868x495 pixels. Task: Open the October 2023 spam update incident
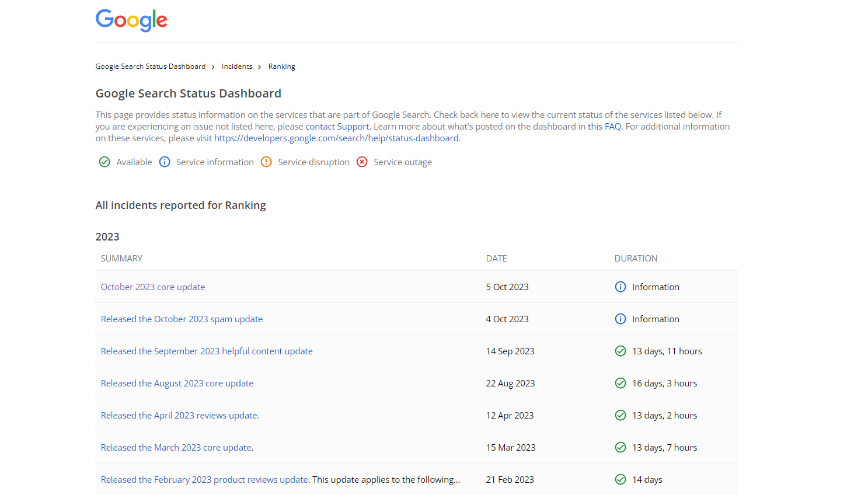point(182,319)
